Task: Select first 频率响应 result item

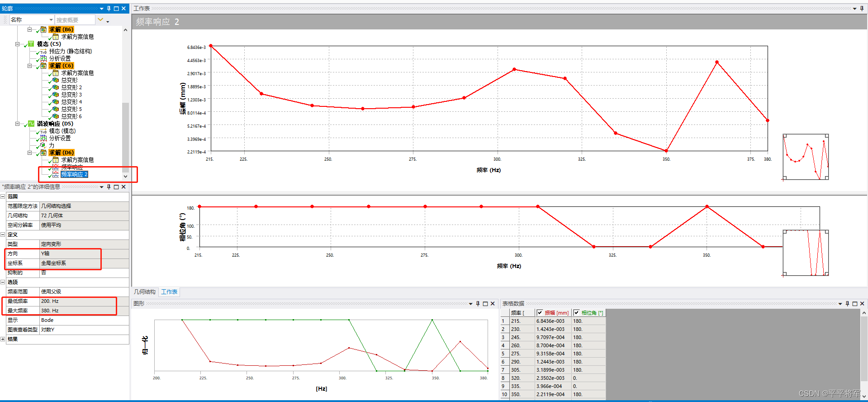Action: 72,167
